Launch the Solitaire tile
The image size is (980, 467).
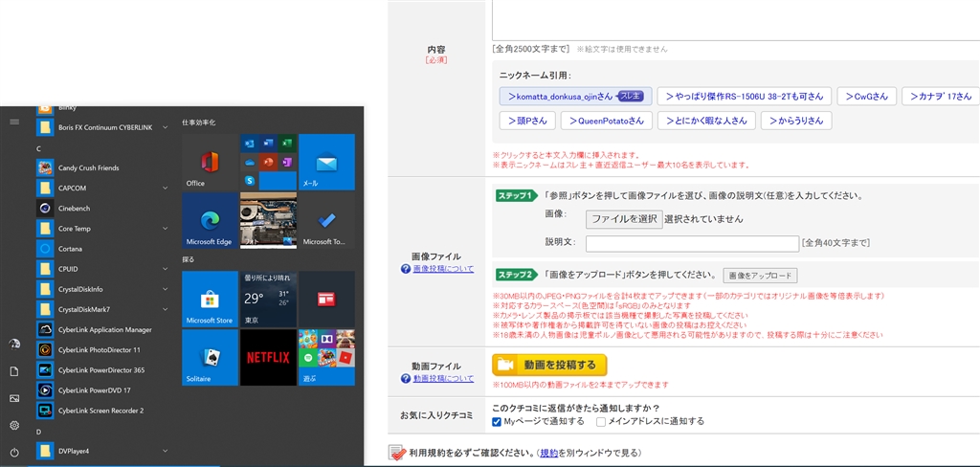(x=210, y=358)
